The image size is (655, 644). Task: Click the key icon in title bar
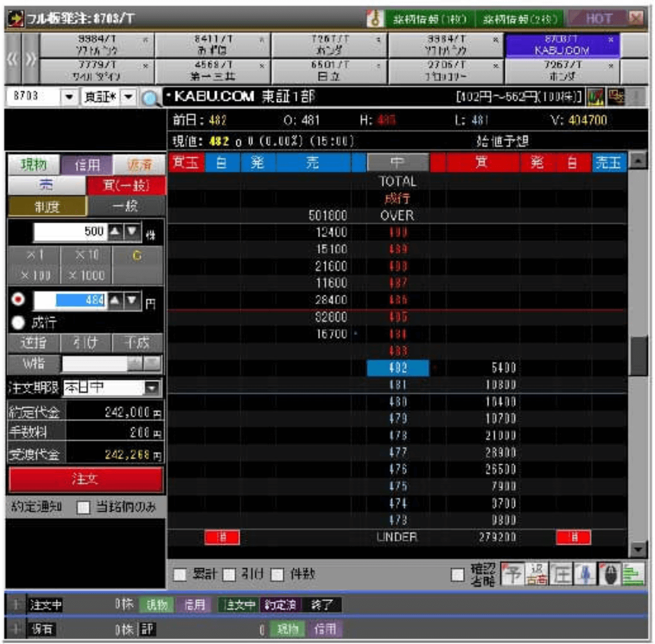click(x=376, y=19)
